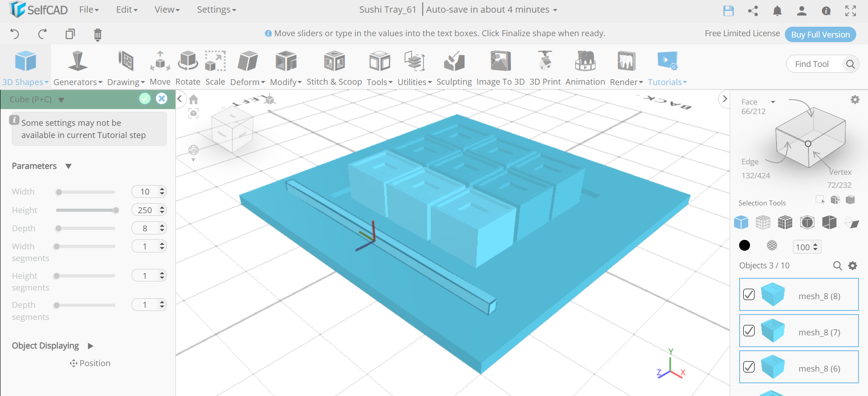Image resolution: width=868 pixels, height=396 pixels.
Task: Enable wireframe display mode icon
Action: (x=763, y=222)
